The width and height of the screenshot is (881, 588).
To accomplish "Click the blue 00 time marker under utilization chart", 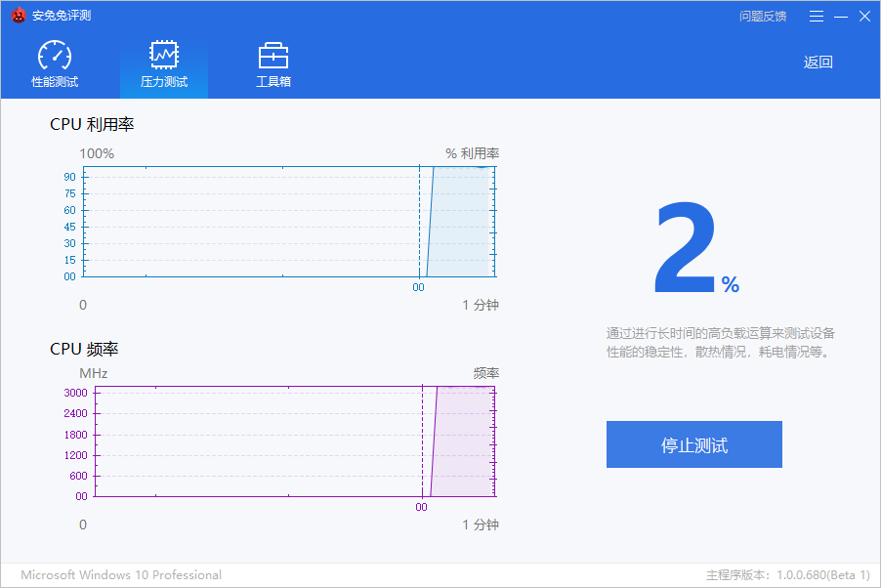I will pyautogui.click(x=419, y=287).
